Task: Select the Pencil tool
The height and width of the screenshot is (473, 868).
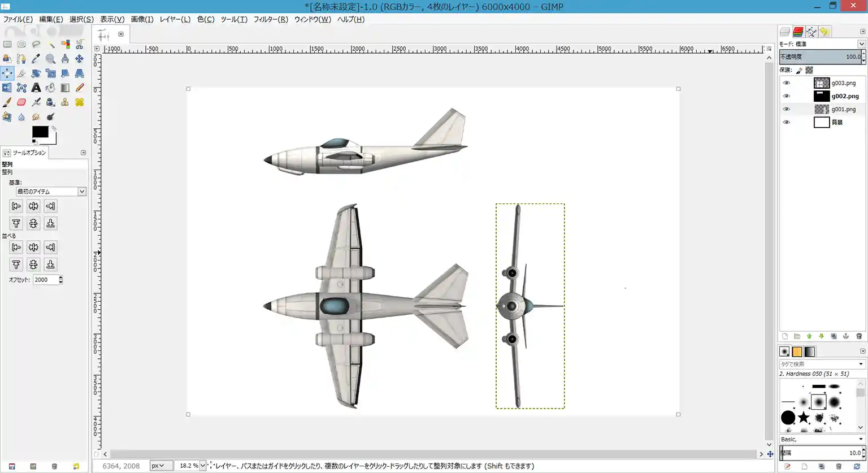Action: coord(80,88)
